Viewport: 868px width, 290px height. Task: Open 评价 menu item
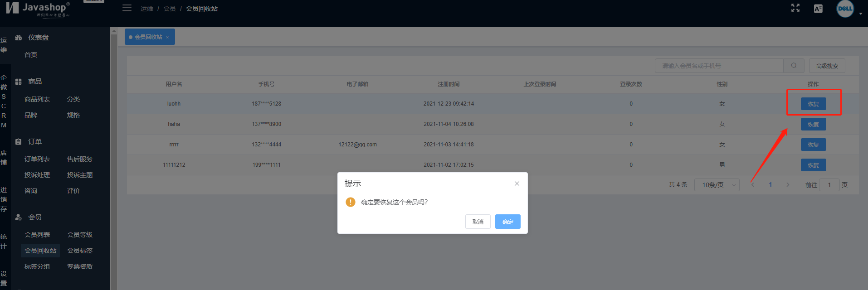73,191
